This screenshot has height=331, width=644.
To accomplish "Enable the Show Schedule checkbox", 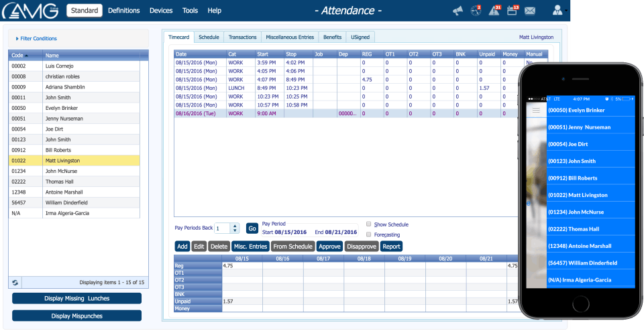I will coord(369,224).
